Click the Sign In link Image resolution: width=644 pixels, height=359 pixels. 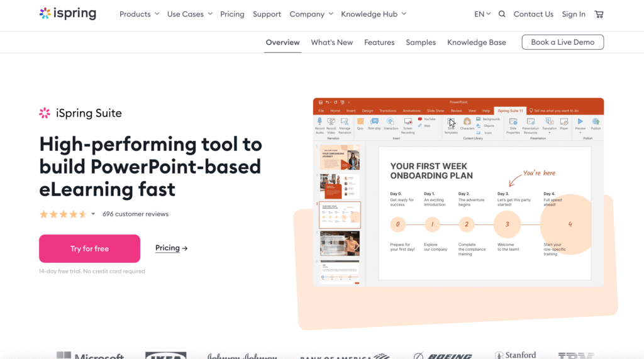pos(574,14)
